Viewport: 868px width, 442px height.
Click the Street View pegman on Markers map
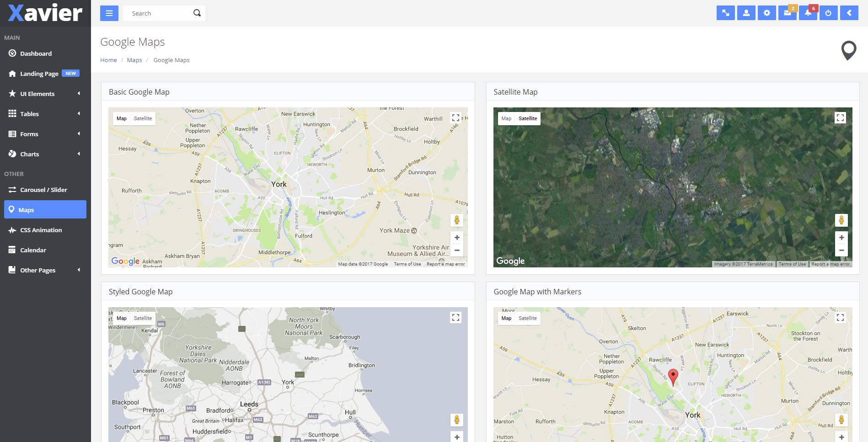coord(841,420)
